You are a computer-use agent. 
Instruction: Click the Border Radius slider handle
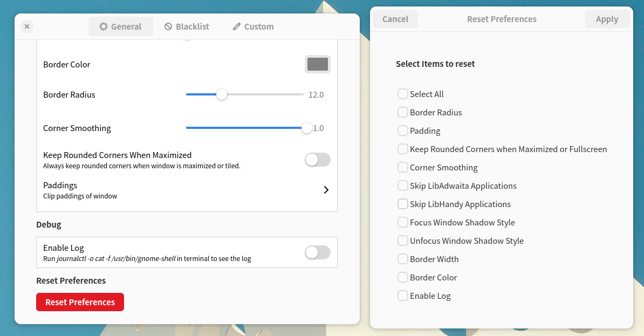click(221, 94)
